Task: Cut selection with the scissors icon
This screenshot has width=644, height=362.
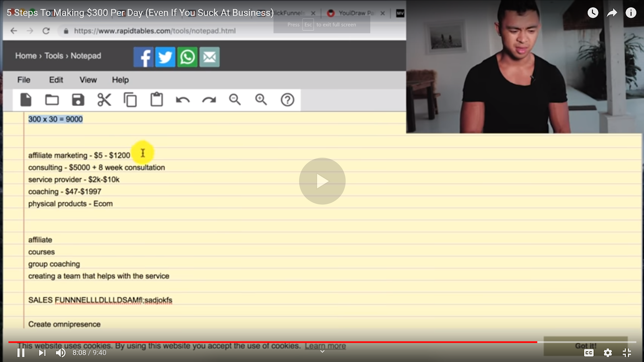Action: click(x=104, y=100)
